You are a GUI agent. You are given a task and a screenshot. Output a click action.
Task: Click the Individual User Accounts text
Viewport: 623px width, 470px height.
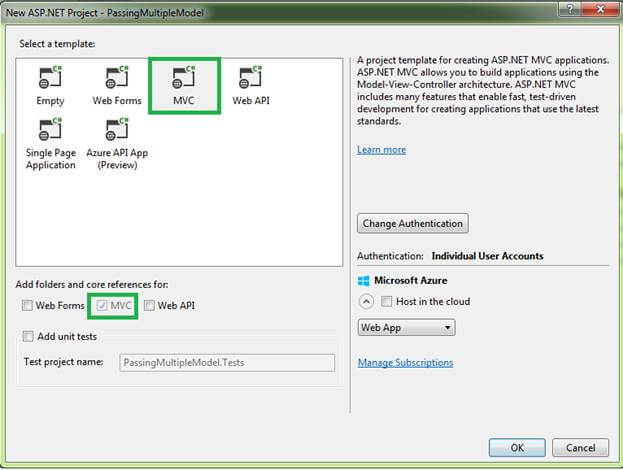pyautogui.click(x=488, y=256)
